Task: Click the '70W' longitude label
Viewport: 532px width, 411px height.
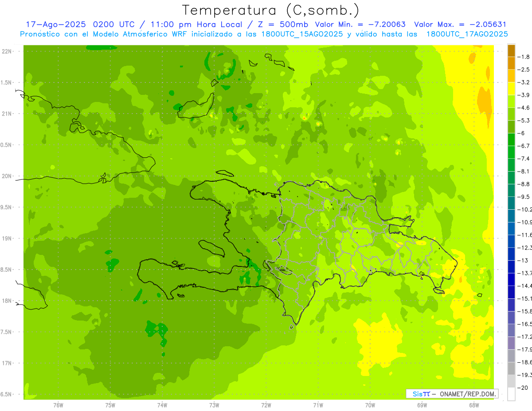Action: (370, 405)
